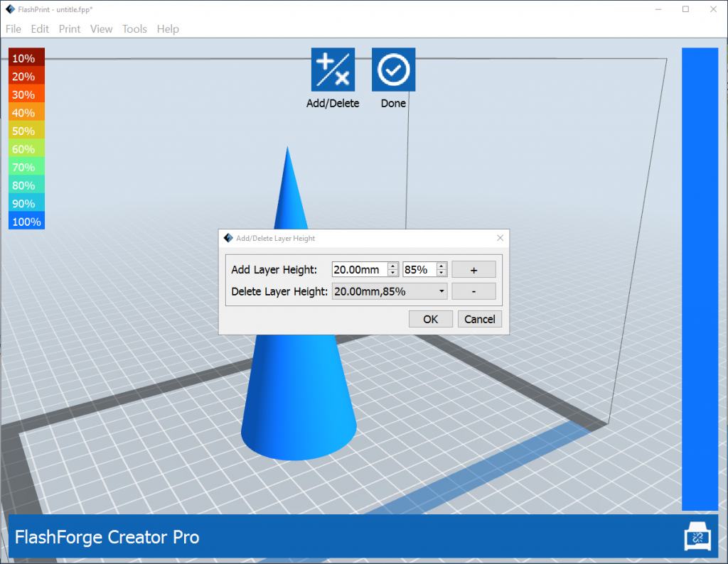
Task: Decrease the 20.00mm height with the down arrow
Action: [x=393, y=273]
